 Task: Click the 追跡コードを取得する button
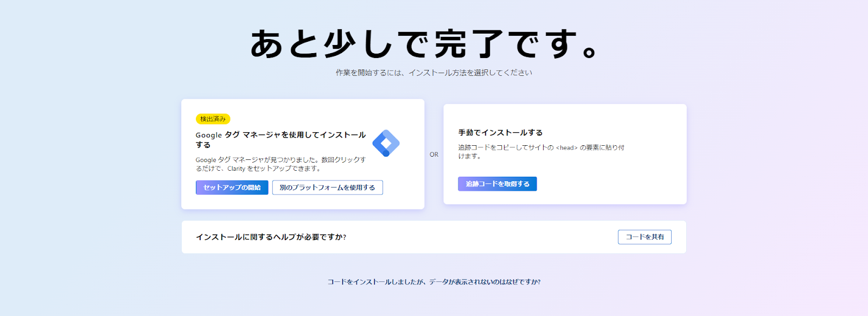coord(497,184)
